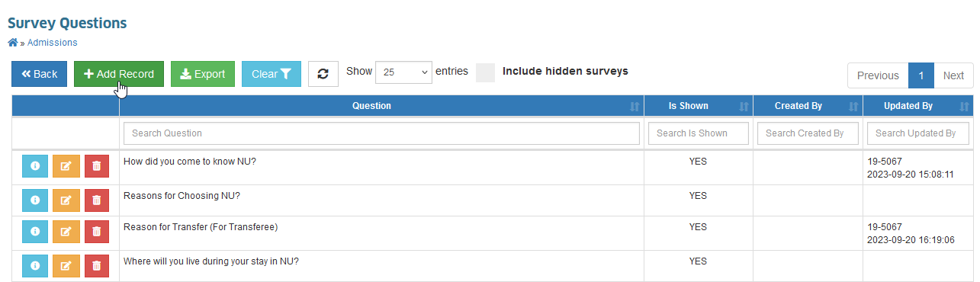View info for 'Reason for Transfer' row
This screenshot has width=980, height=282.
pyautogui.click(x=34, y=232)
